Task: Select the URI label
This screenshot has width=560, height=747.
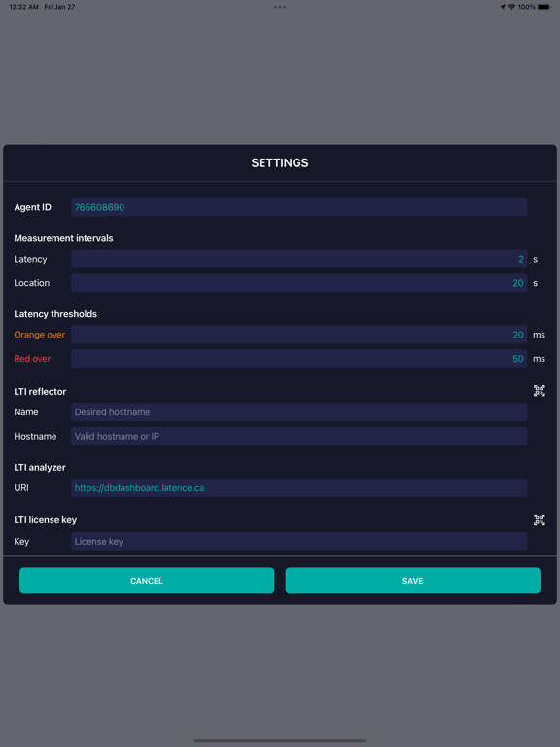Action: point(21,488)
